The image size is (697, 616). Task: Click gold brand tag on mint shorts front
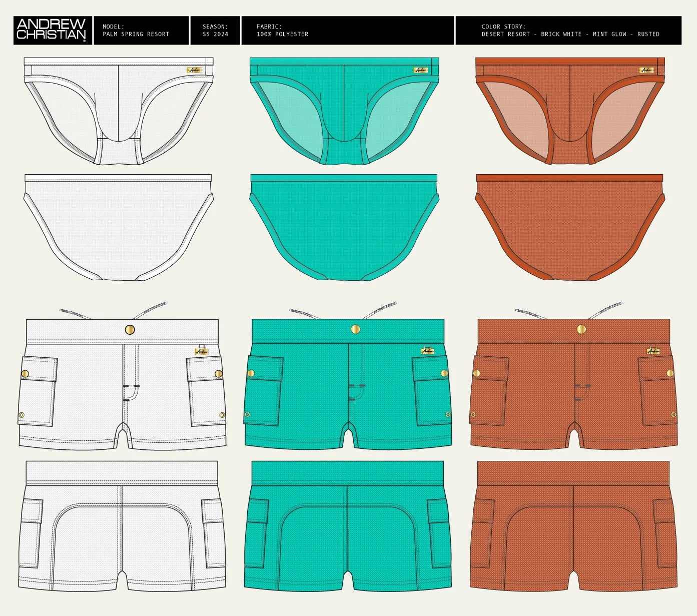coord(427,351)
